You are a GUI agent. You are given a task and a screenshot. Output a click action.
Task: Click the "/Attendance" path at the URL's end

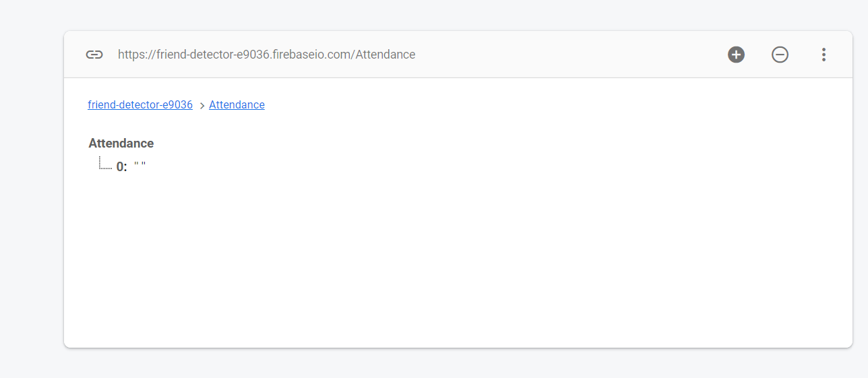pos(384,55)
